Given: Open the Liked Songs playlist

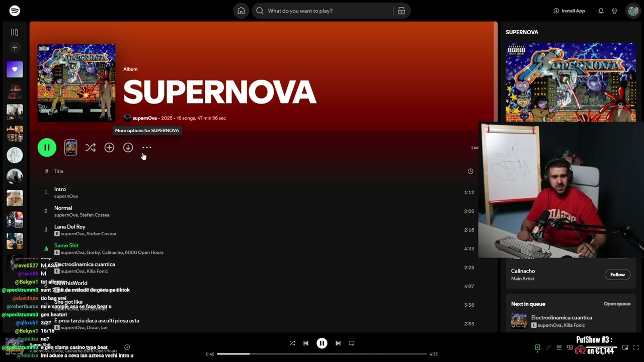Looking at the screenshot, I should [15, 69].
